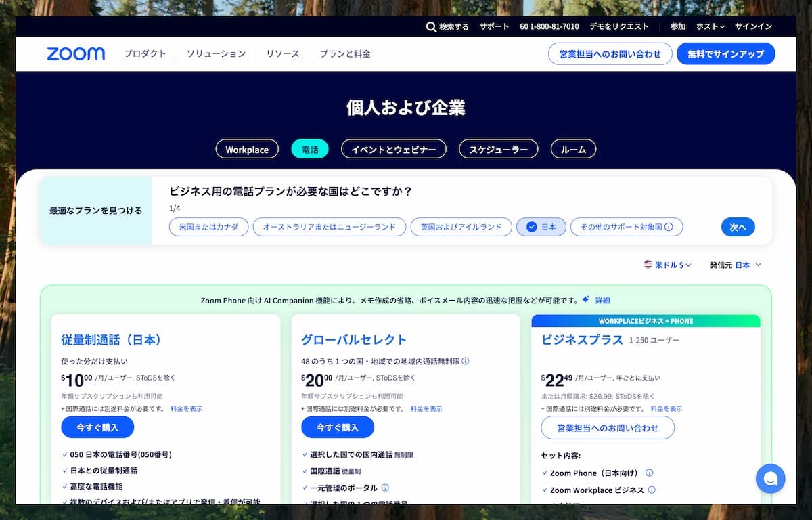
Task: Open the 詳細 link for AI Companion
Action: tap(602, 300)
